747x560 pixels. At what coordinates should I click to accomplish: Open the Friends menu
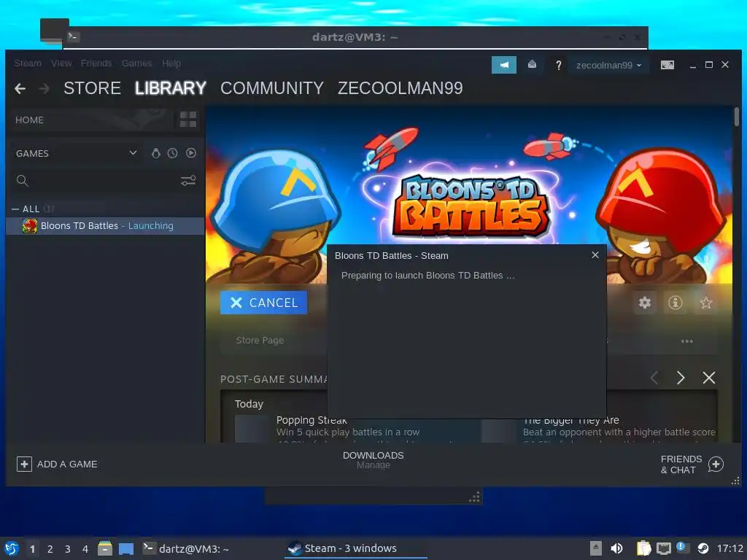[96, 63]
